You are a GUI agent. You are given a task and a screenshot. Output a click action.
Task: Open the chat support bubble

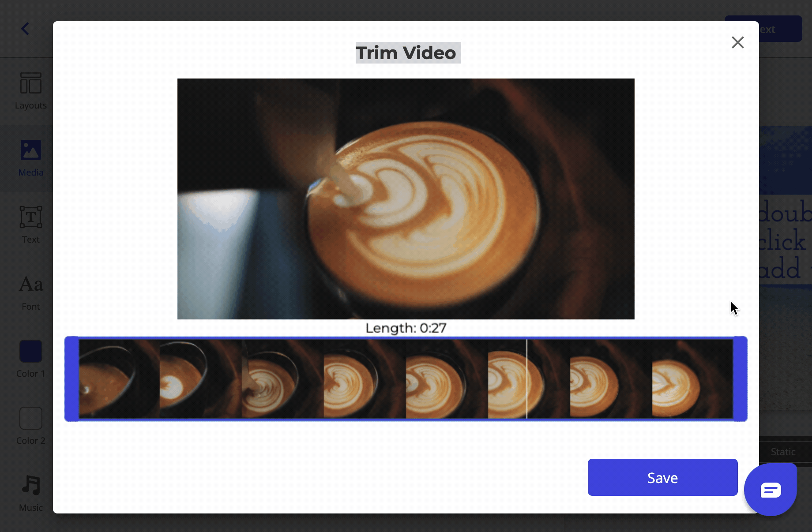click(x=770, y=490)
